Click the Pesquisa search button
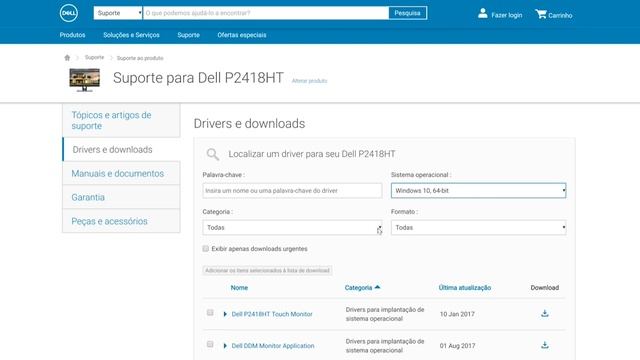This screenshot has height=360, width=640. pos(407,13)
